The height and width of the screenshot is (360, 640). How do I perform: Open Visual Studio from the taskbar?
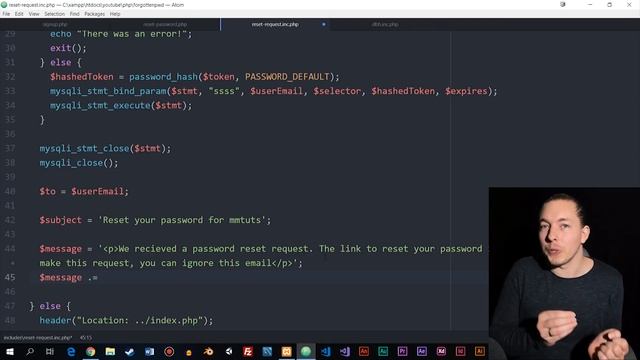tap(344, 351)
